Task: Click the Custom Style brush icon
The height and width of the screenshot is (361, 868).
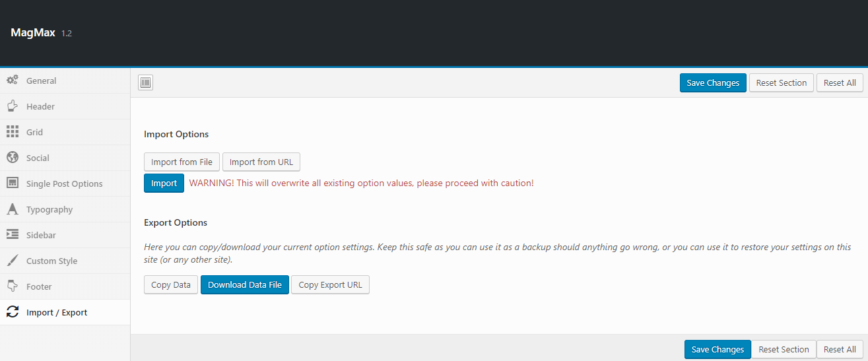Action: (12, 261)
